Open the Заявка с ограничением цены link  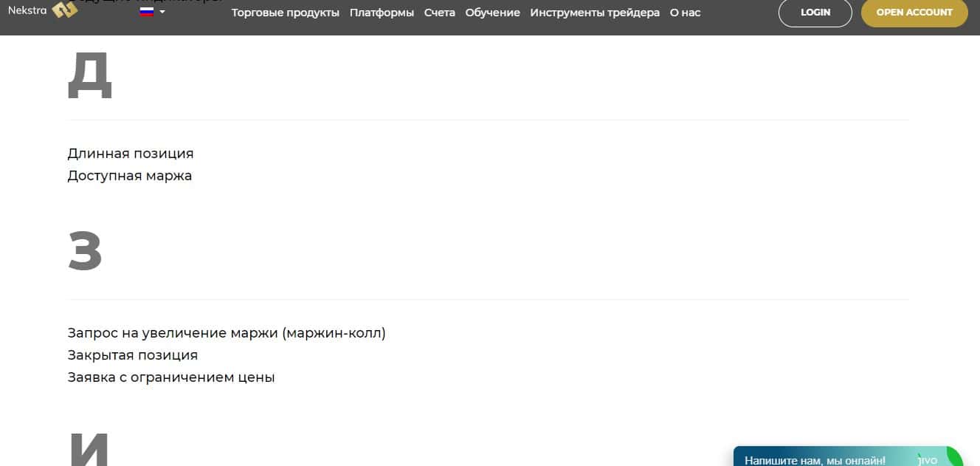tap(171, 377)
